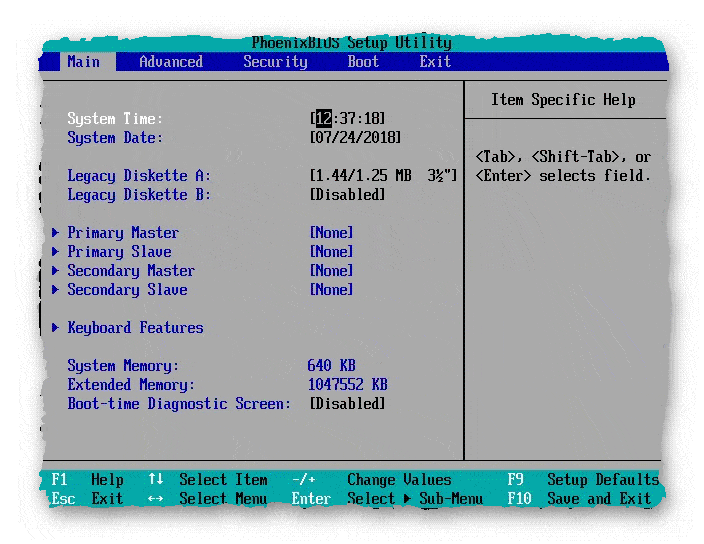Open the Primary Slave submenu label
The height and width of the screenshot is (544, 704).
tap(119, 252)
